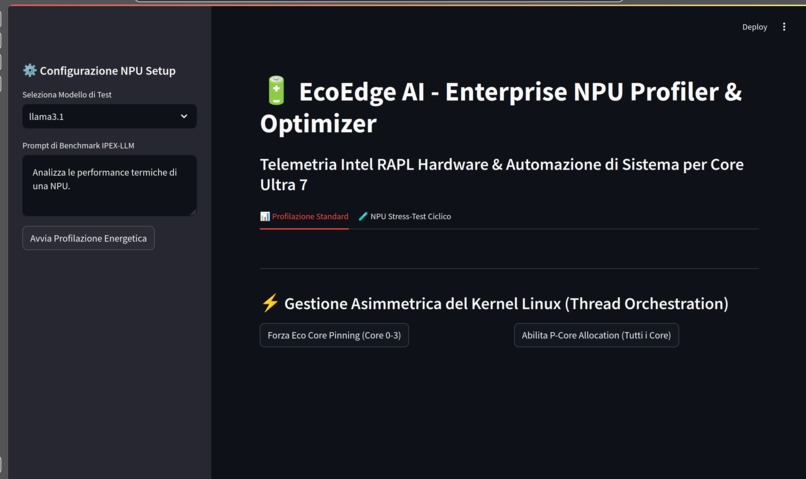The image size is (806, 479).
Task: Open the three-dot main menu
Action: [784, 27]
